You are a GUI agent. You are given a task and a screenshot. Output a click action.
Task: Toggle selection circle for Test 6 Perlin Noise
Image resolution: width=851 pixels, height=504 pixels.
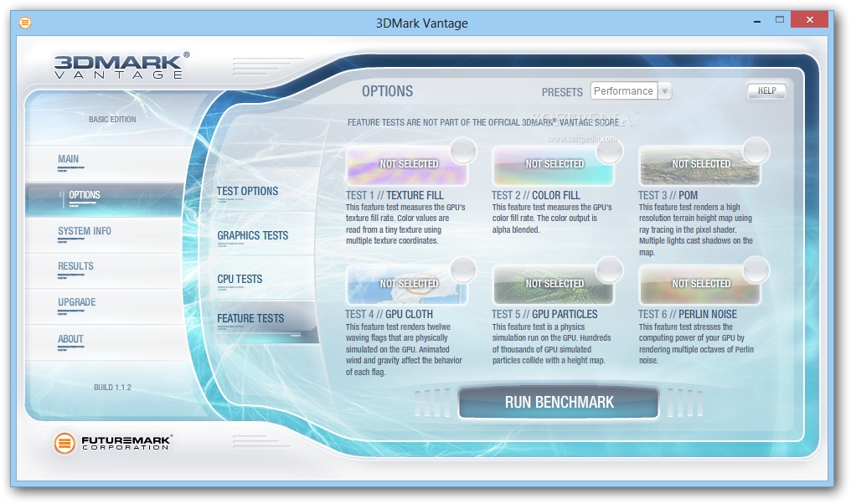coord(756,270)
